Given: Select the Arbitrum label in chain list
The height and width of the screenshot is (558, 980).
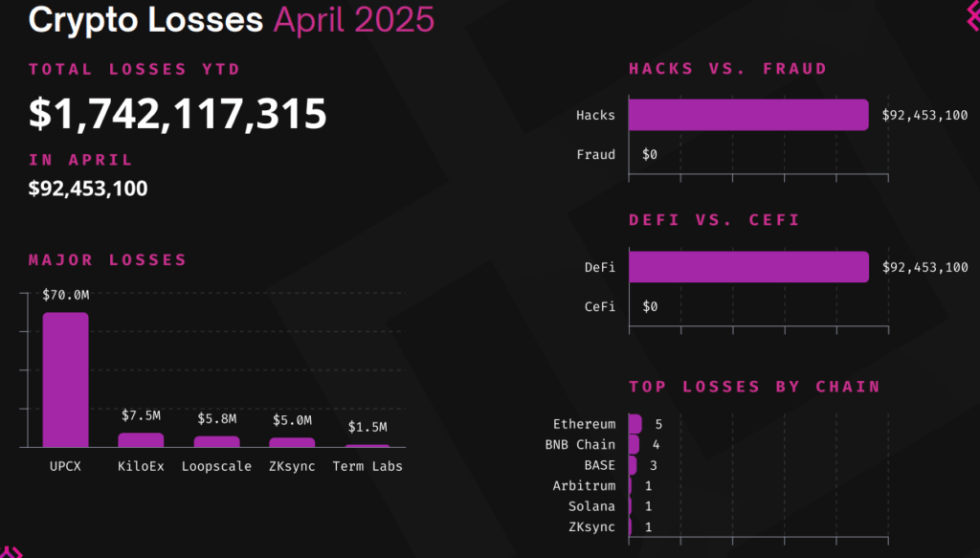Looking at the screenshot, I should 584,485.
